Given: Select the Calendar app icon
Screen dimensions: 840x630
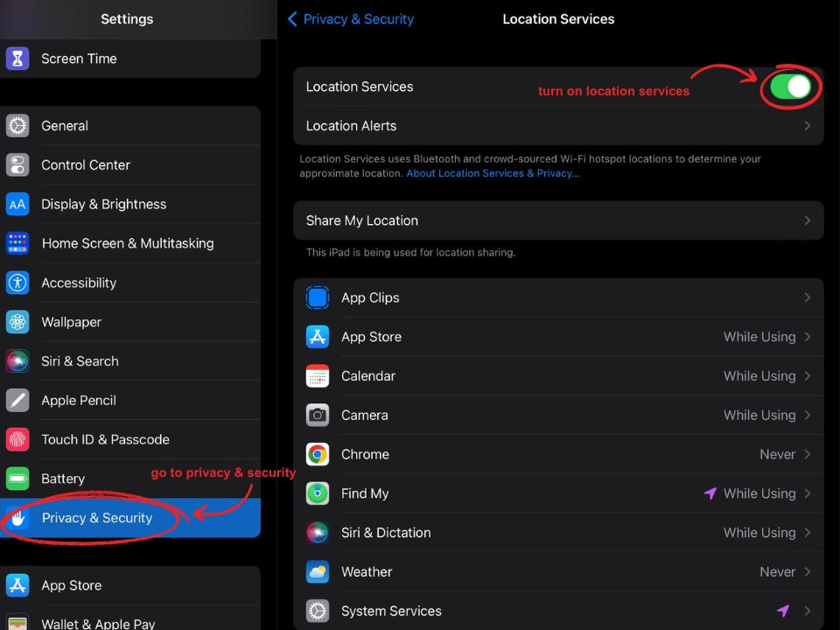Looking at the screenshot, I should click(x=318, y=376).
